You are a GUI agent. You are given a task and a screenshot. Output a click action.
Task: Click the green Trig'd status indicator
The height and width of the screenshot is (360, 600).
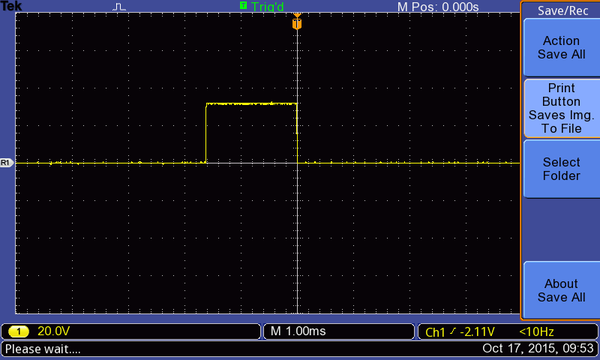262,7
